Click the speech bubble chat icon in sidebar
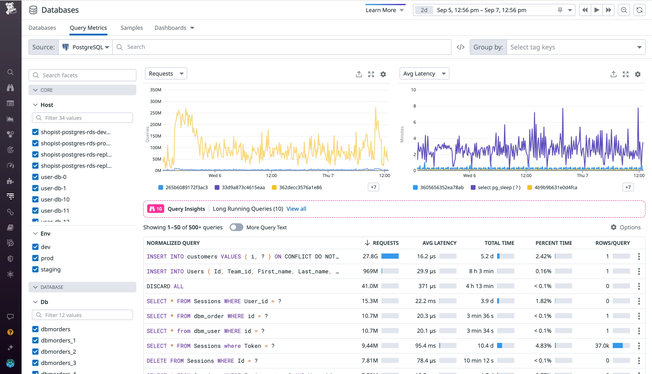The width and height of the screenshot is (652, 374). click(10, 317)
